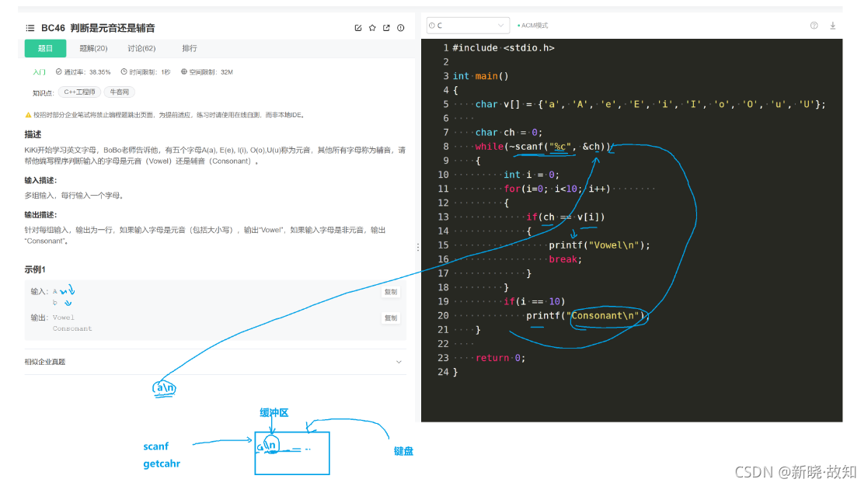Image resolution: width=868 pixels, height=486 pixels.
Task: Open the problem list menu icon
Action: click(x=30, y=28)
